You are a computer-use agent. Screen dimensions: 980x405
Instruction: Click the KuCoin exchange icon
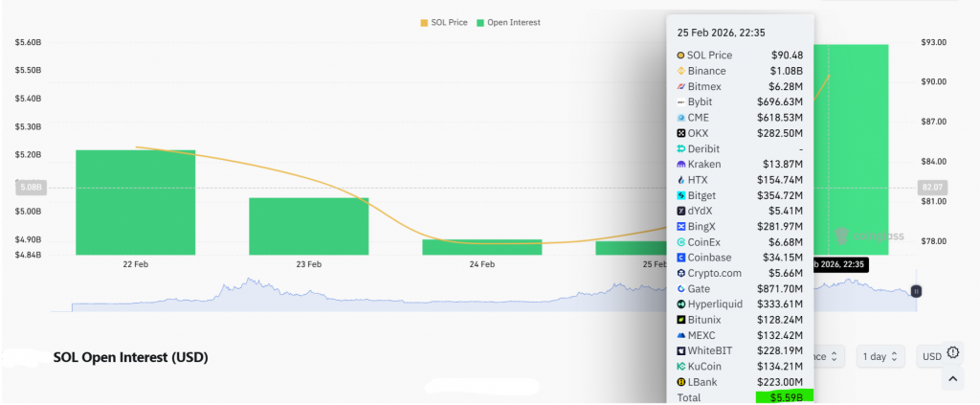click(x=680, y=366)
